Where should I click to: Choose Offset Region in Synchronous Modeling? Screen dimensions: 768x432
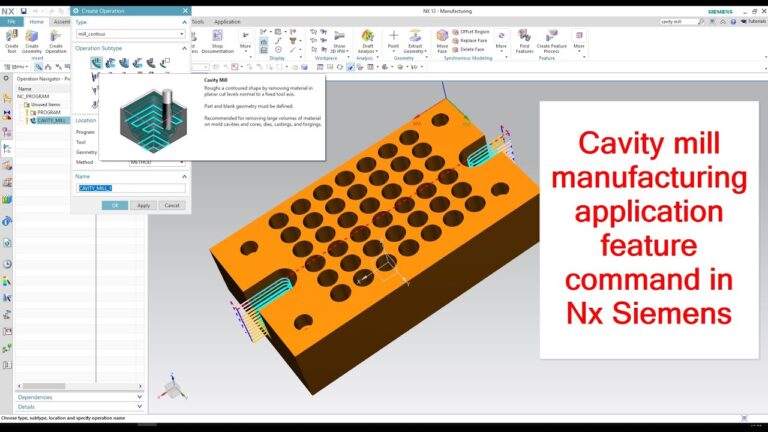tap(471, 31)
